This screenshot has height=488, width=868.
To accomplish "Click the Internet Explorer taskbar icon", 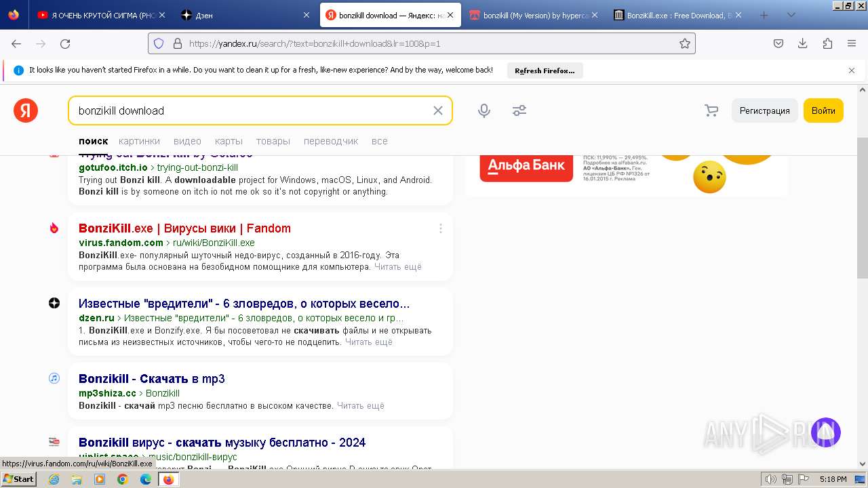I will click(54, 479).
